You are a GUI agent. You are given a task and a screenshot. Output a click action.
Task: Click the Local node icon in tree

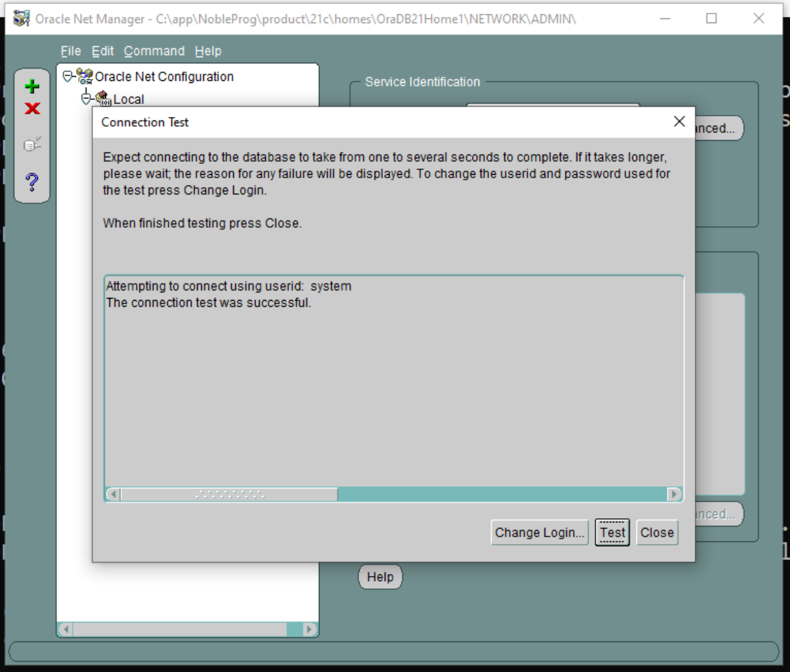[x=103, y=99]
